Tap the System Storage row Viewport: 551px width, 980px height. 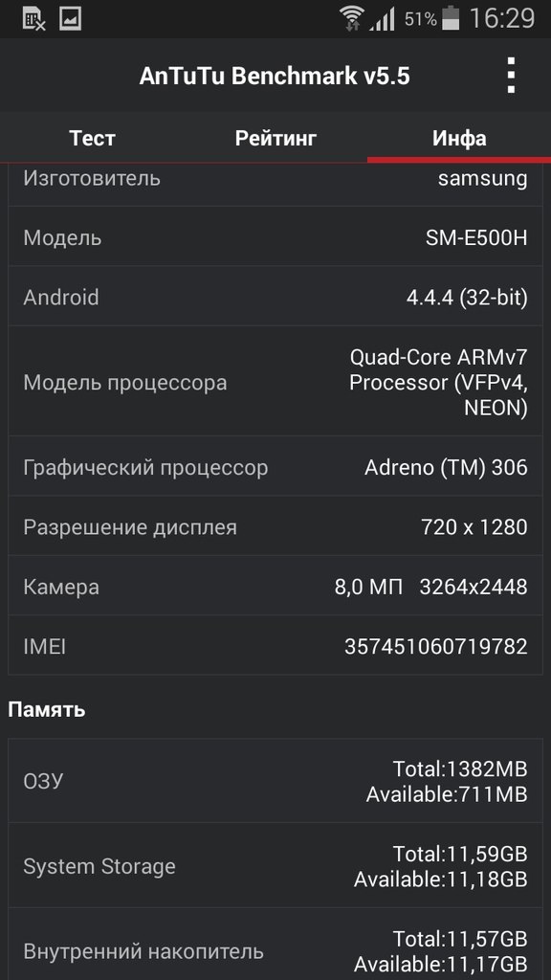275,865
